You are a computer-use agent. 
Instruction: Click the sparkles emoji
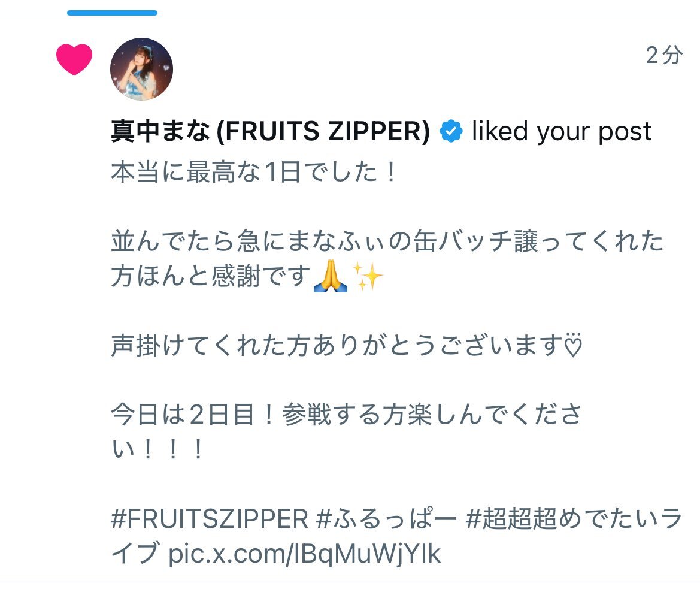(x=368, y=276)
